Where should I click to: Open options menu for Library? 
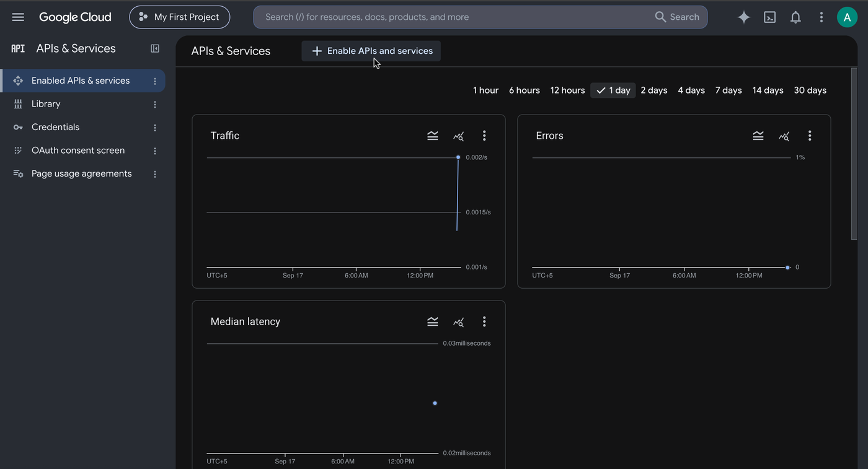[x=155, y=105]
